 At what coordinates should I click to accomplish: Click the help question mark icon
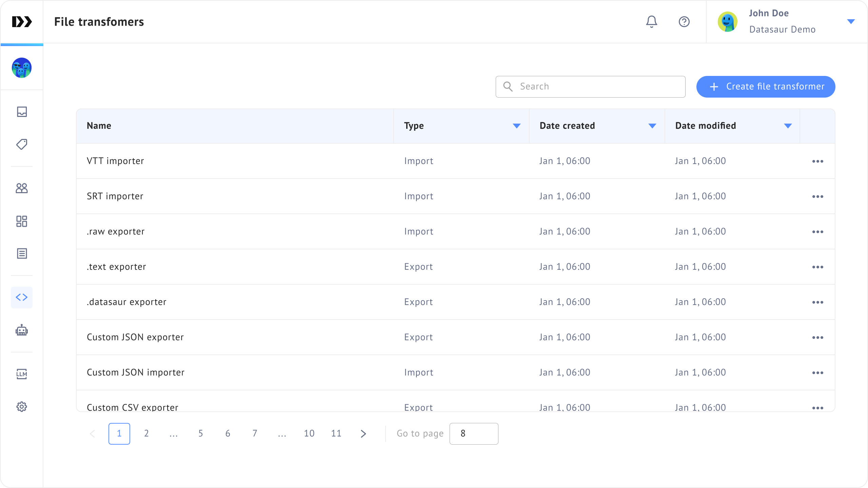pos(684,22)
